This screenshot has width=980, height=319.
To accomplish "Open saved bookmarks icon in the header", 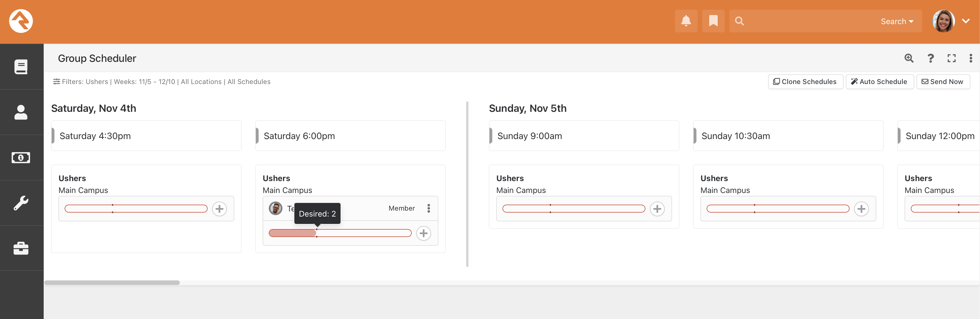I will 713,21.
